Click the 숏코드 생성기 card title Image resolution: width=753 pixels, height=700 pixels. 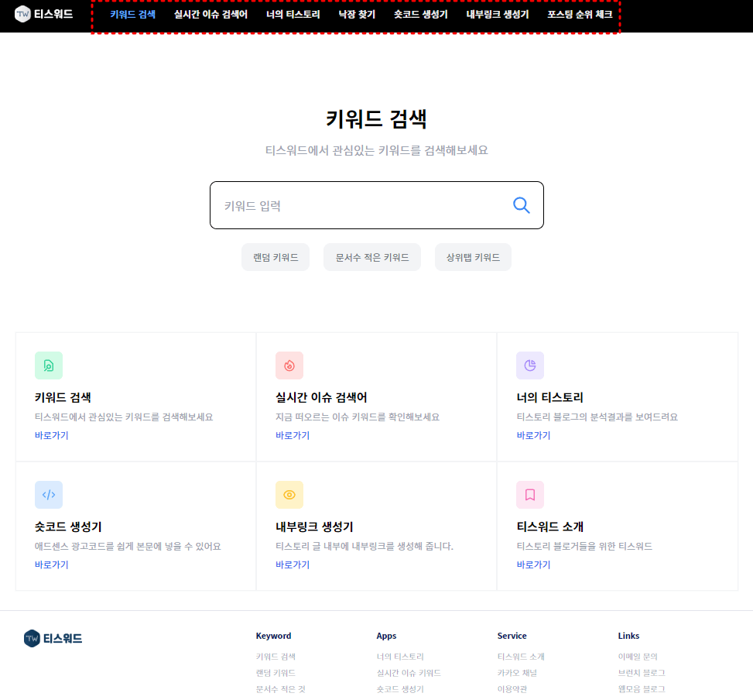(x=68, y=527)
